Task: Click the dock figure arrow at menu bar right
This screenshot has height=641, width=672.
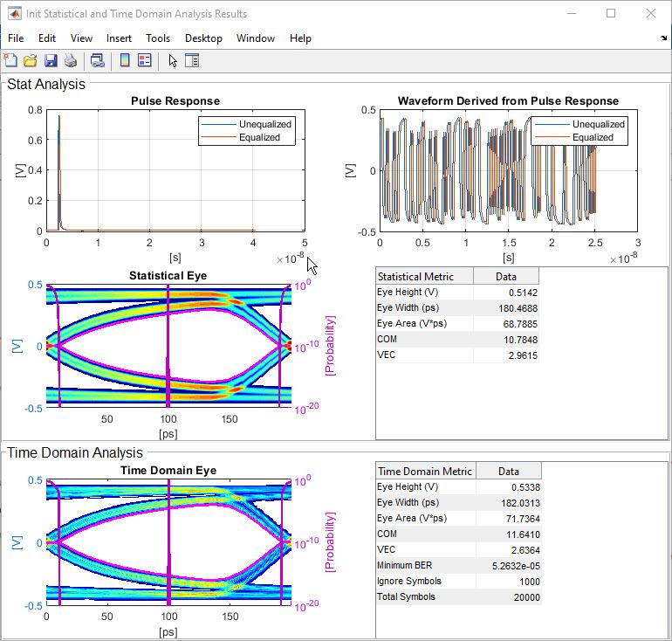Action: click(663, 38)
